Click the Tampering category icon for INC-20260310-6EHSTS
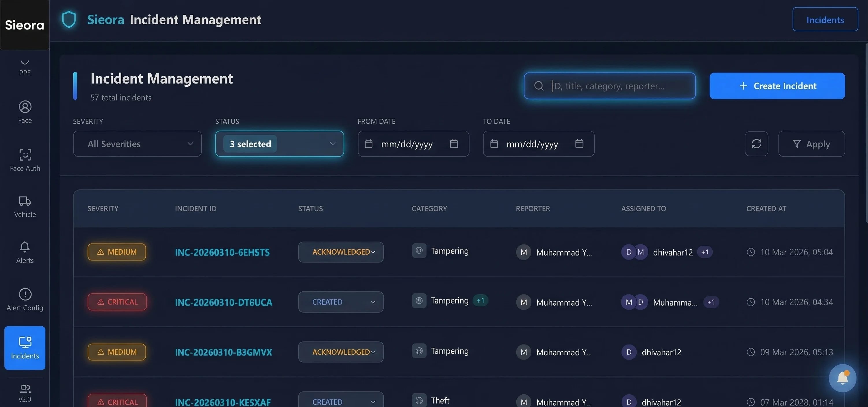 click(x=419, y=251)
